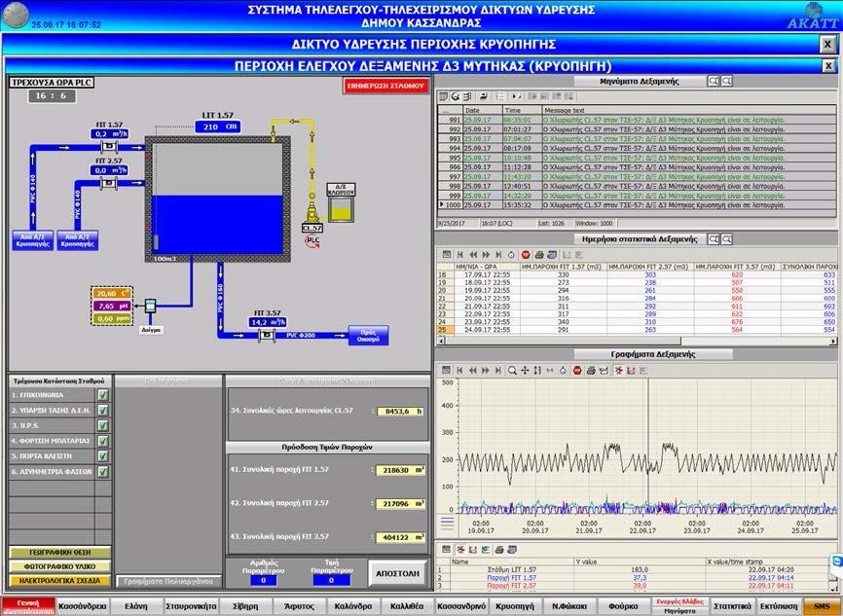This screenshot has height=616, width=843.
Task: Toggle the ΕΠΙΚΟΙΝΩΝΙΑ status checkbox
Action: tap(102, 395)
